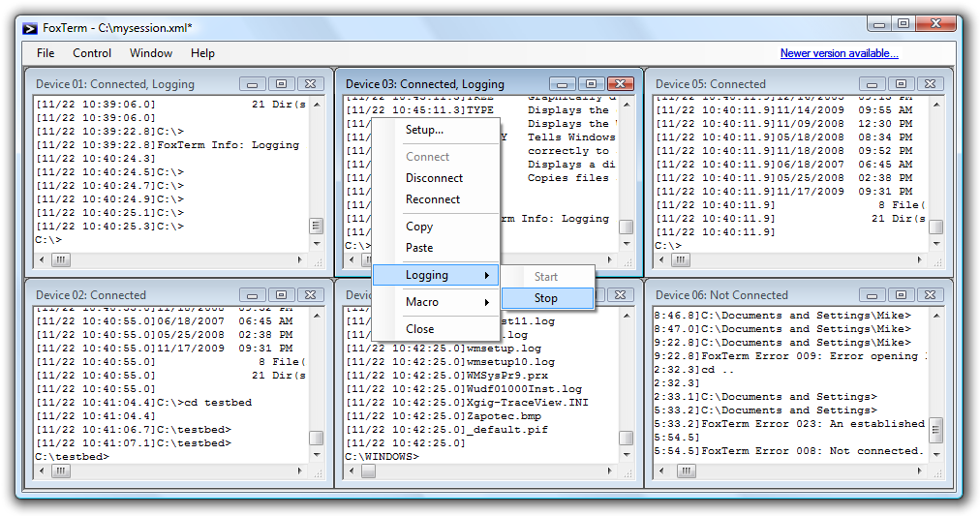Click Device 05 scroll down arrow
Image resolution: width=980 pixels, height=516 pixels.
[x=936, y=244]
